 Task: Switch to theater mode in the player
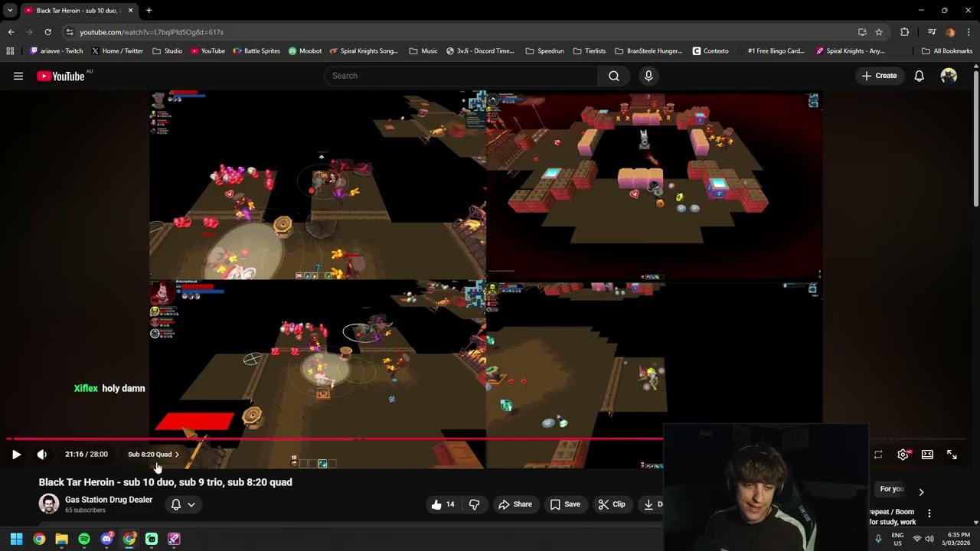pos(927,455)
